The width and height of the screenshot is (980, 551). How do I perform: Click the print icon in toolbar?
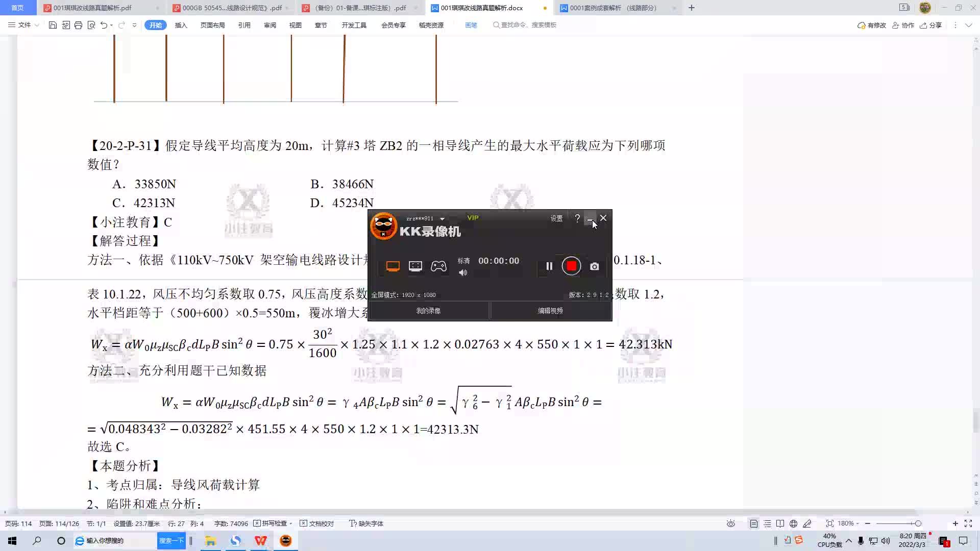click(78, 25)
